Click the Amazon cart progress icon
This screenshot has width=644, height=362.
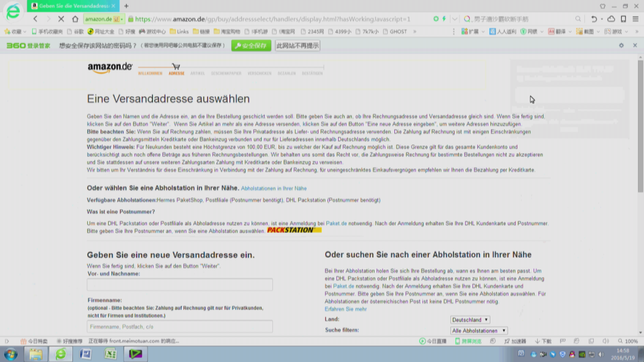click(x=176, y=66)
